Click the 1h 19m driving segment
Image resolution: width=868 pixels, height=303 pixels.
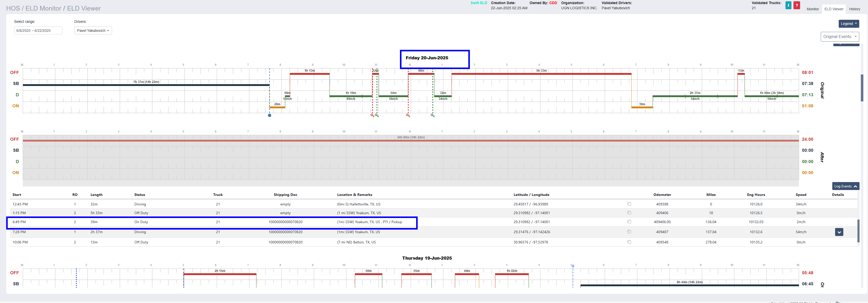point(351,96)
